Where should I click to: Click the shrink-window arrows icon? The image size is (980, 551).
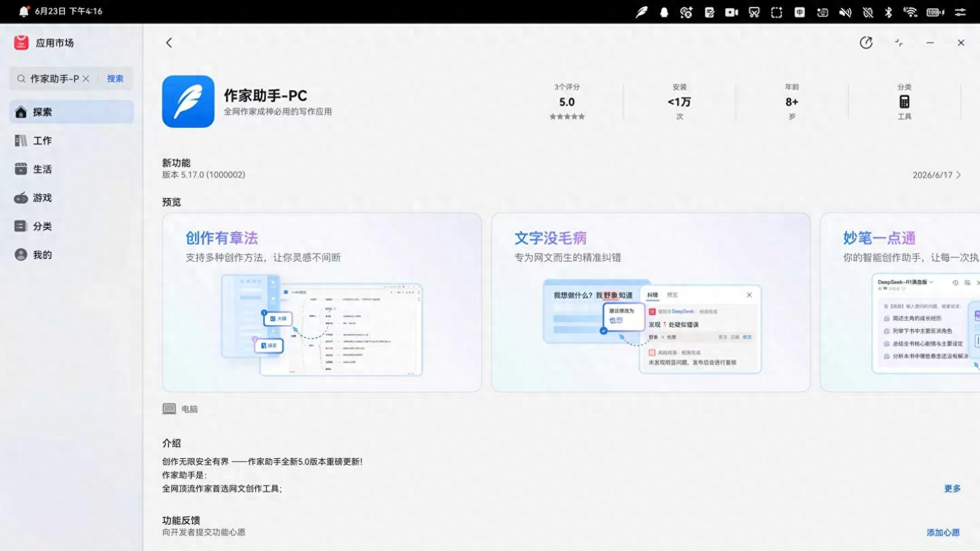[899, 43]
